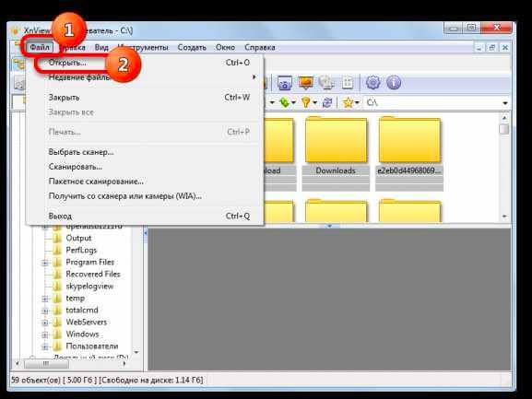
Task: Click the favorites star icon
Action: click(349, 102)
